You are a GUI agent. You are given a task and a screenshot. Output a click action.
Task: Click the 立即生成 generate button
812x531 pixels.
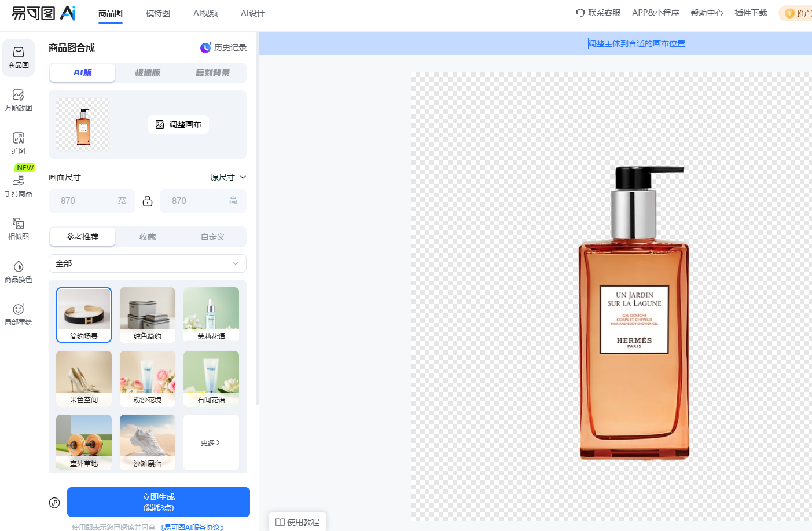click(159, 502)
